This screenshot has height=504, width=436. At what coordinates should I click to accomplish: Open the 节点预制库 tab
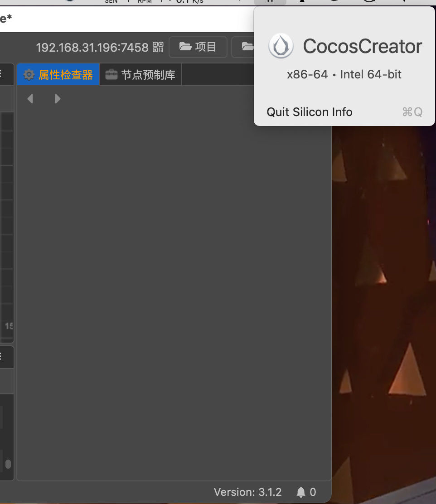140,75
